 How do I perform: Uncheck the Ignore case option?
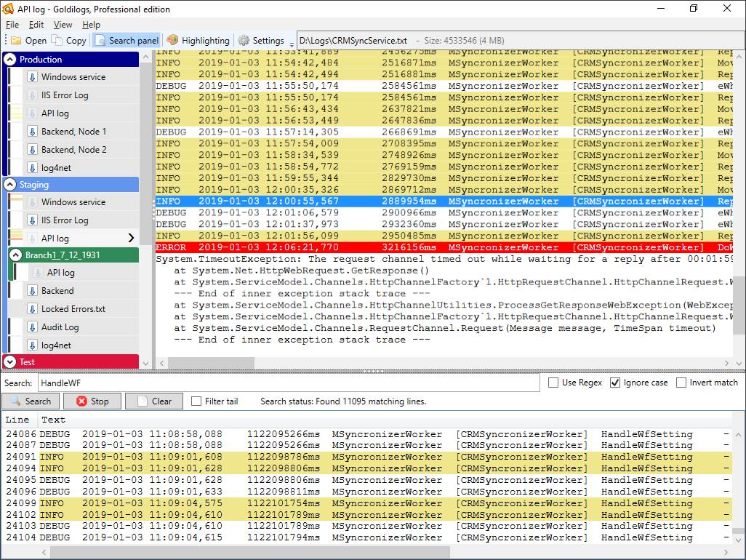(614, 383)
